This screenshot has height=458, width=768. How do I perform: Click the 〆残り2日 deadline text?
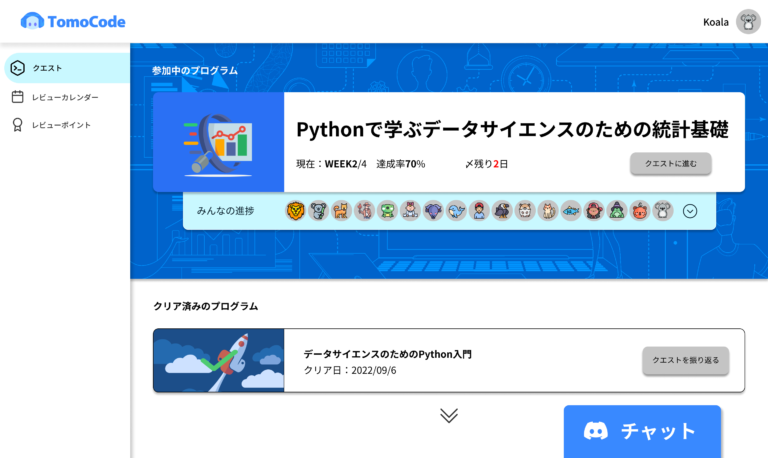[x=486, y=164]
